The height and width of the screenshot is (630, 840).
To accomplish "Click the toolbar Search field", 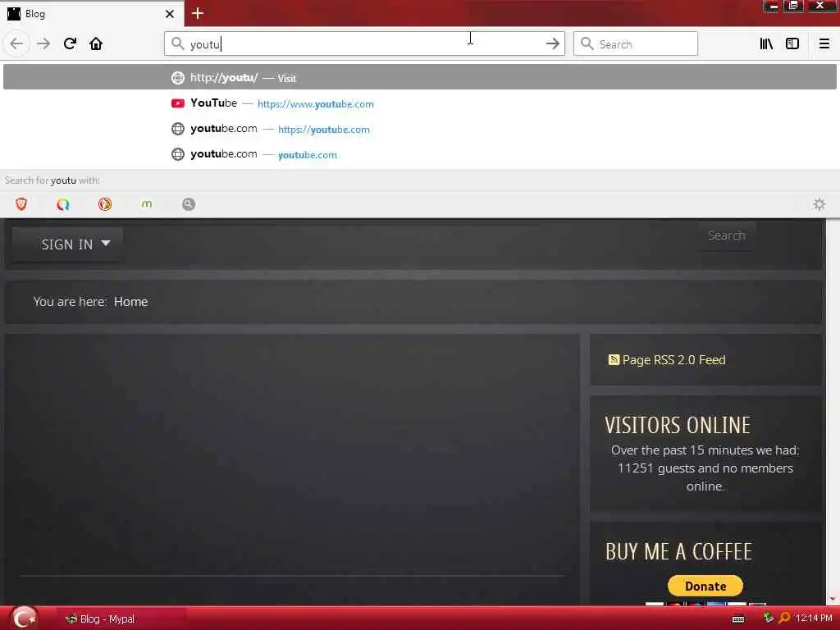I will click(x=636, y=44).
